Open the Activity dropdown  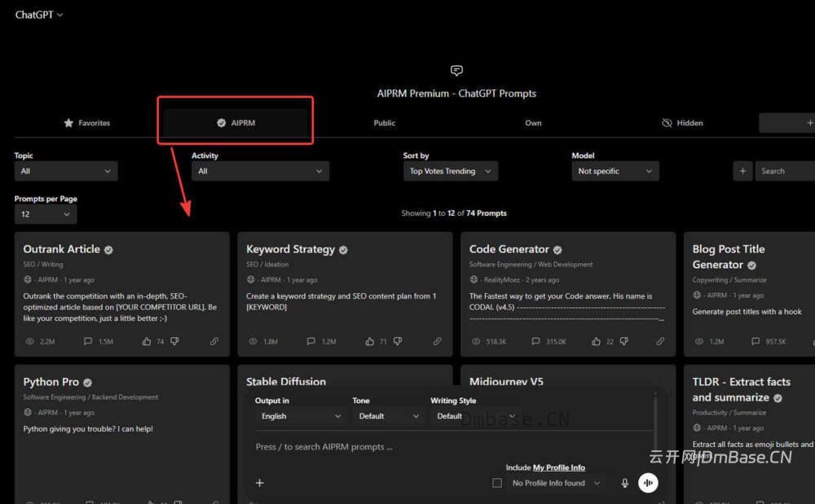[260, 171]
